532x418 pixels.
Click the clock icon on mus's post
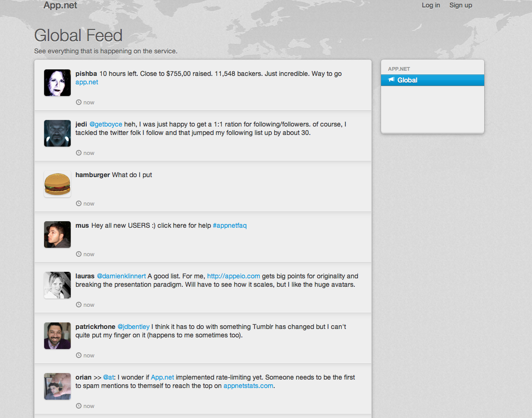pos(79,254)
